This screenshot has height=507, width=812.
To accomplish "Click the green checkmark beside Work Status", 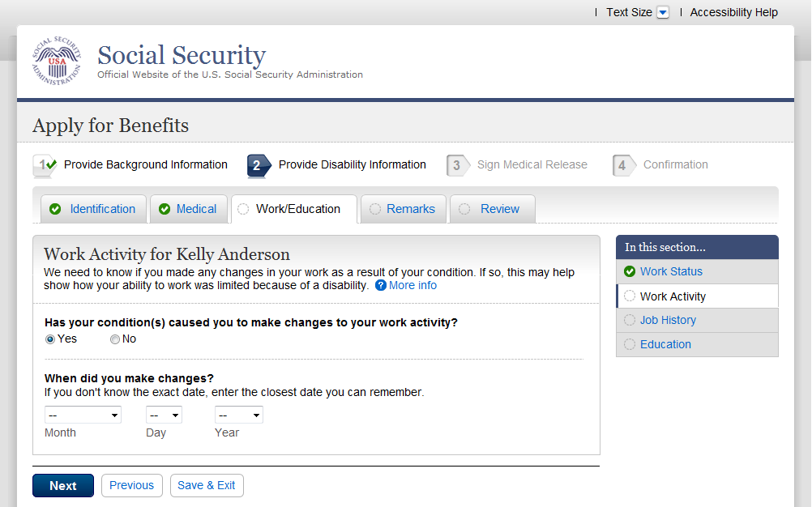I will tap(630, 271).
